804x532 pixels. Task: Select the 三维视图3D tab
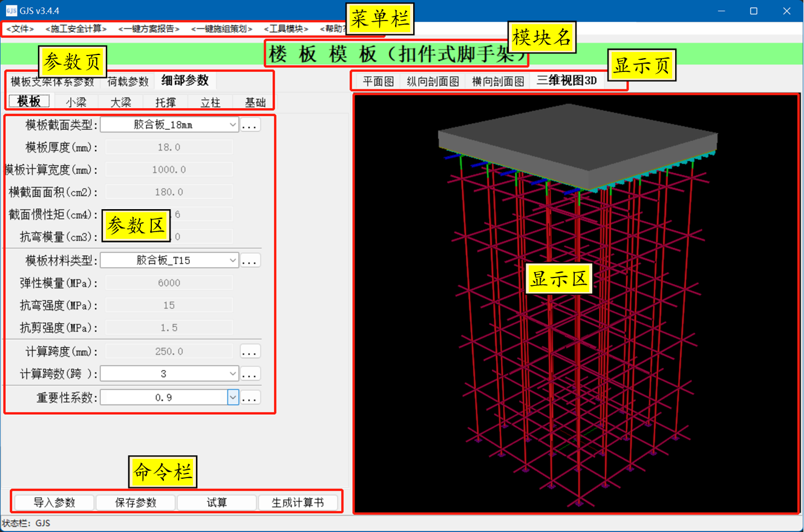pos(567,80)
